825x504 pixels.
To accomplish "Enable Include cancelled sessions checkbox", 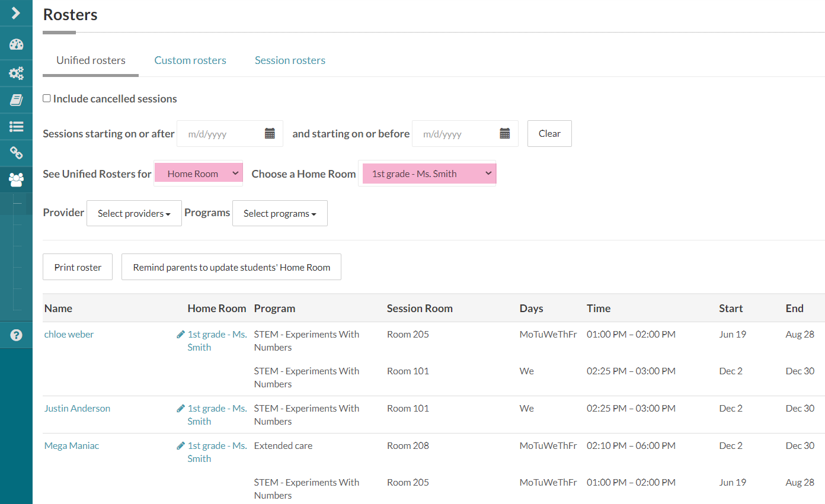I will coord(47,98).
